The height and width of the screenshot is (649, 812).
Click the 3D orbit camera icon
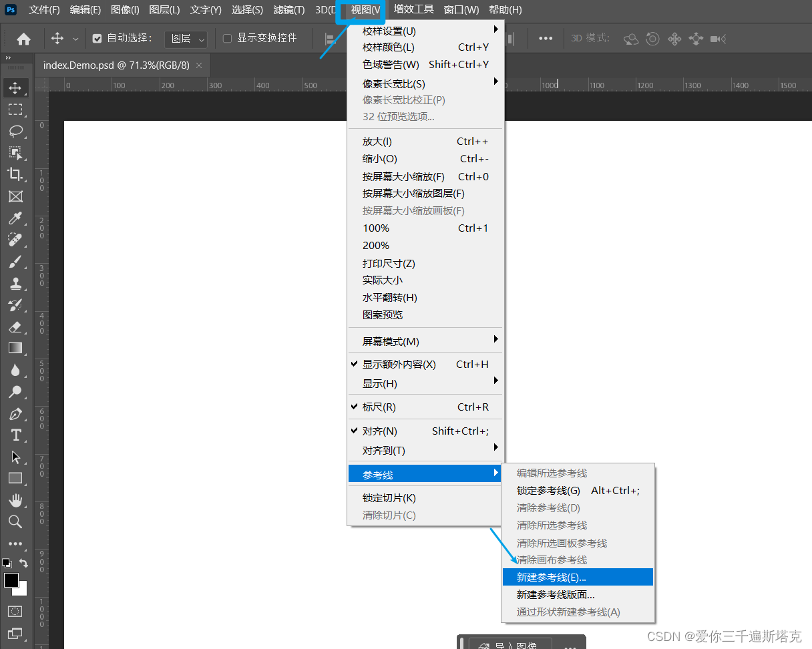click(631, 39)
